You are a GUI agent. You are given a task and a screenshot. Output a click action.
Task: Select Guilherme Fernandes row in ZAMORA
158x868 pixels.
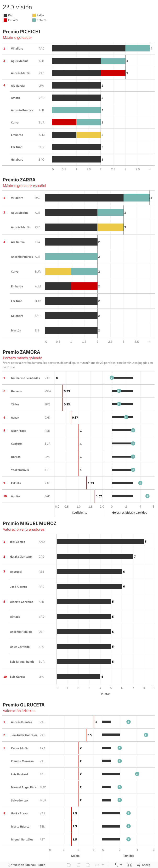click(x=25, y=378)
